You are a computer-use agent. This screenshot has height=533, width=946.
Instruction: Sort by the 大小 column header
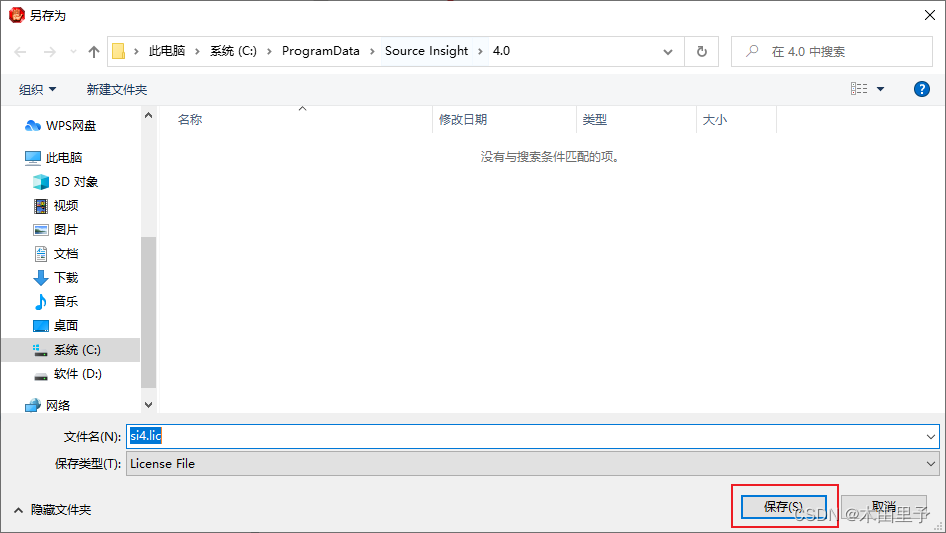[714, 120]
